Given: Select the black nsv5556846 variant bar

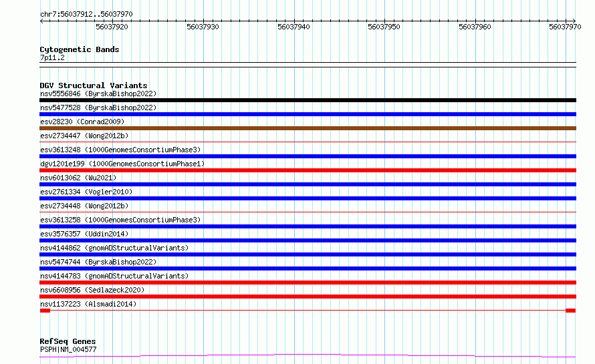Looking at the screenshot, I should [x=308, y=100].
